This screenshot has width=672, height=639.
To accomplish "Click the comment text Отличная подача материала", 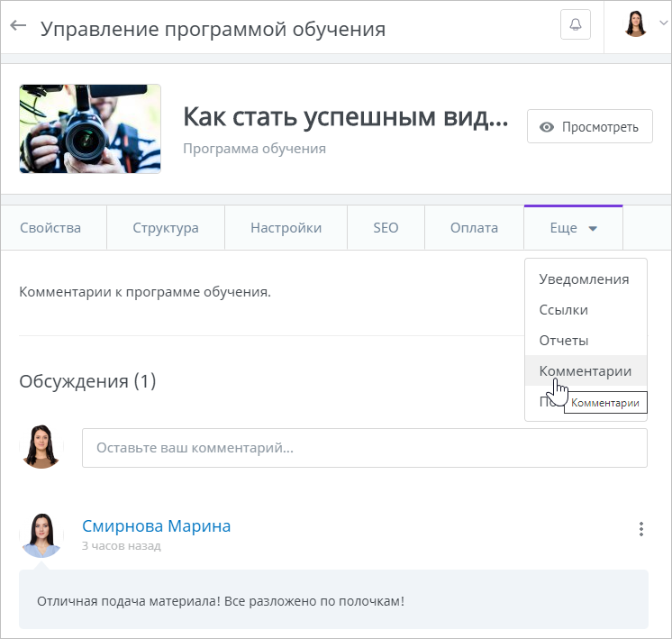I will (221, 601).
